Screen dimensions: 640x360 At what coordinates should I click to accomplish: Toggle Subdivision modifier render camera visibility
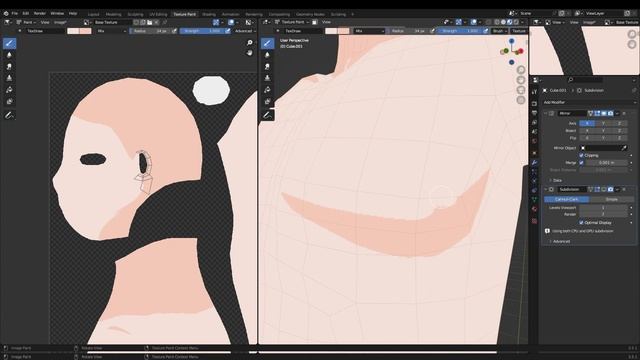[x=610, y=189]
